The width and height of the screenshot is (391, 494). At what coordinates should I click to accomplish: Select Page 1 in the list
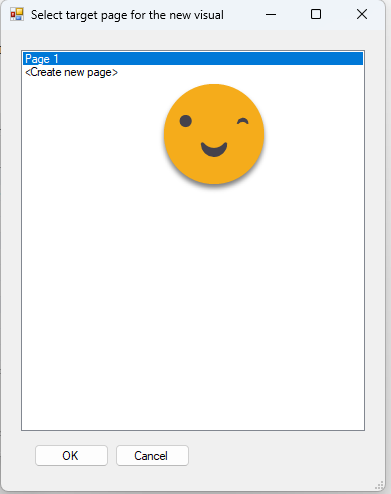click(x=42, y=59)
